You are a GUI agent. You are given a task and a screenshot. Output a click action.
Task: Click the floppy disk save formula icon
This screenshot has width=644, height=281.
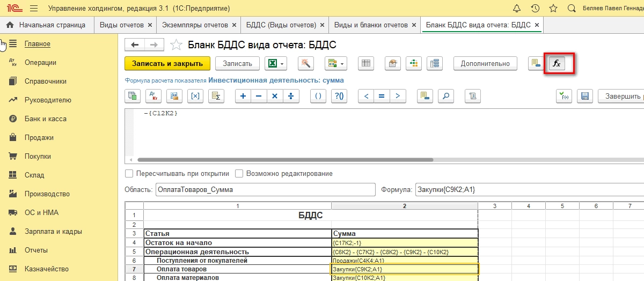(x=585, y=96)
